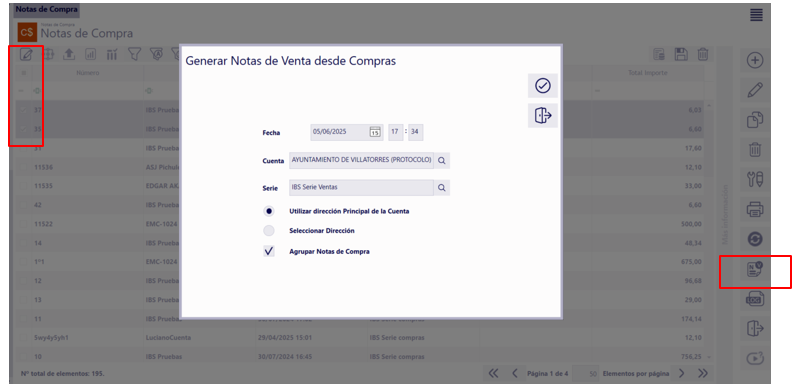The width and height of the screenshot is (793, 385).
Task: Click the plain filter funnel icon
Action: tap(134, 54)
